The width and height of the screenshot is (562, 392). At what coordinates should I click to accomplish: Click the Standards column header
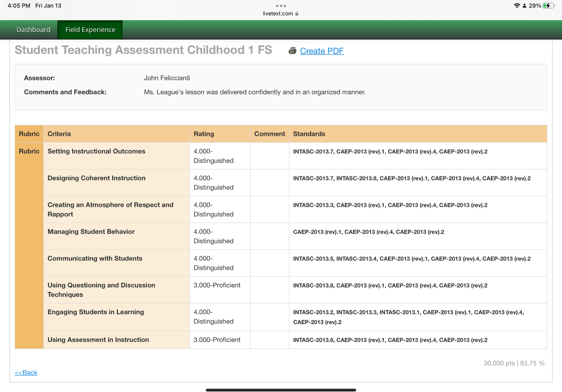[x=309, y=134]
